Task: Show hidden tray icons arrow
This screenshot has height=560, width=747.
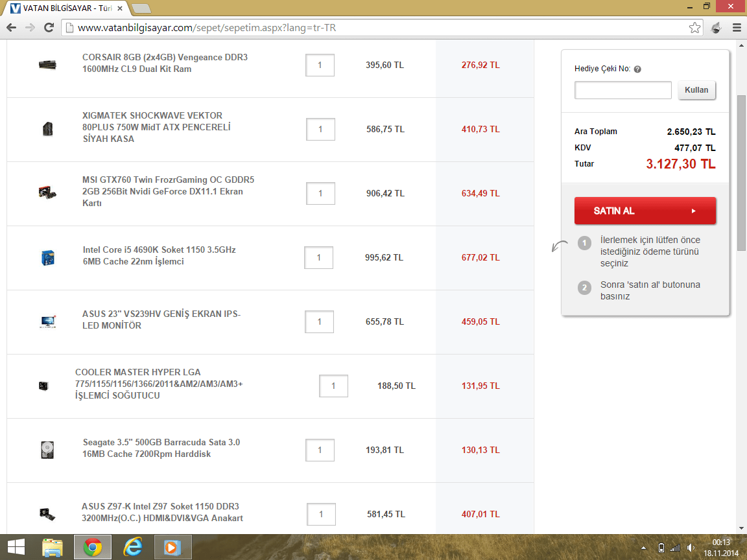Action: point(644,548)
